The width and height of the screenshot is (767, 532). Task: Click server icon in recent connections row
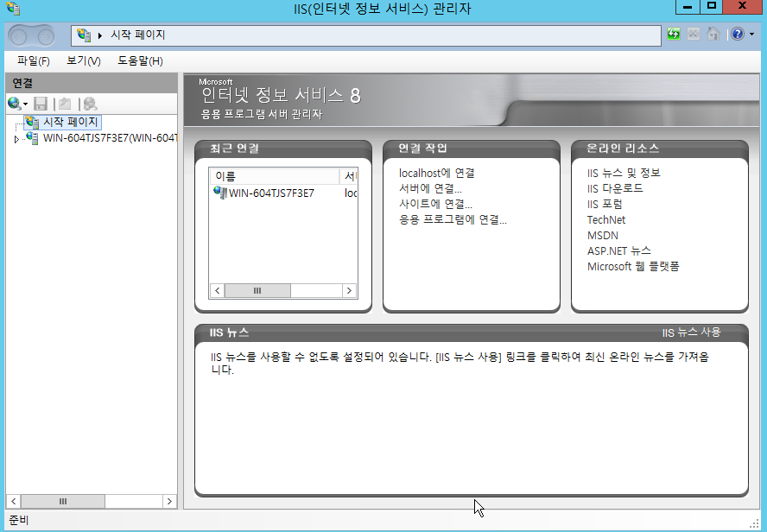point(220,193)
